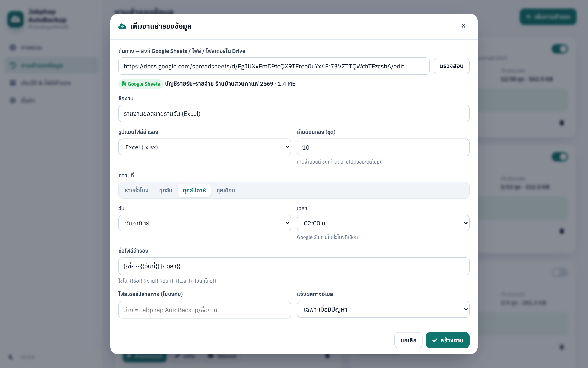This screenshot has width=588, height=368.
Task: Click the note Google รันภายในชั่วโมงที่เลือก
Action: pos(327,237)
